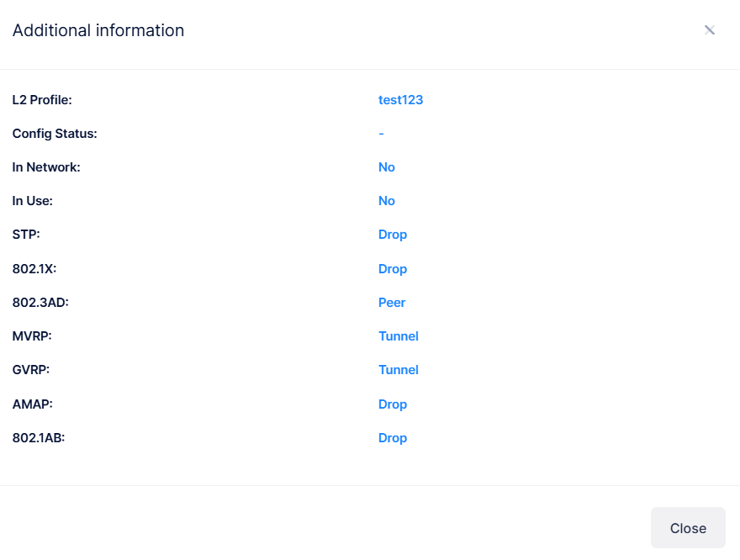Click the In Use 'No' value
This screenshot has height=560, width=740.
(x=386, y=201)
